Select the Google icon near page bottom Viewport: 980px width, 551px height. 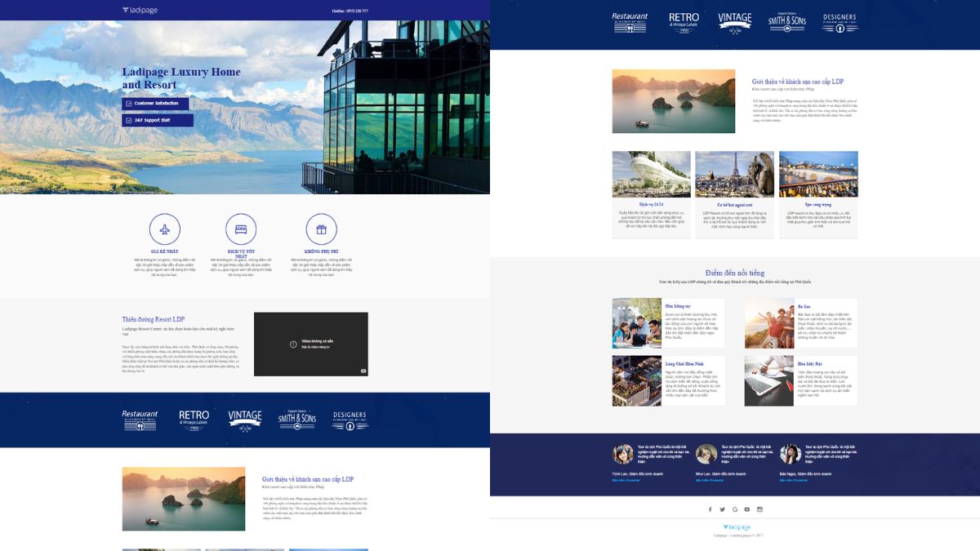pyautogui.click(x=734, y=509)
